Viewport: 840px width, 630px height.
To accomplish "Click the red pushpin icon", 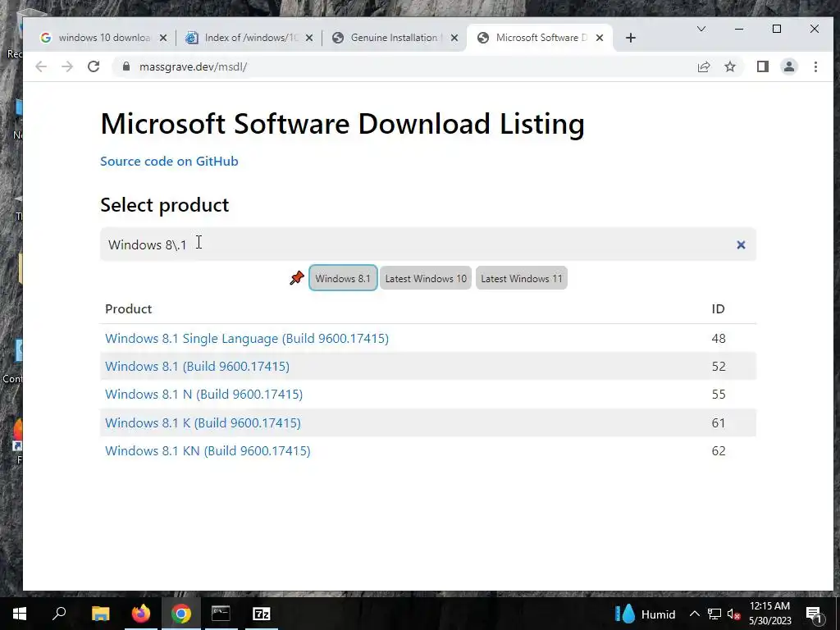I will point(297,278).
